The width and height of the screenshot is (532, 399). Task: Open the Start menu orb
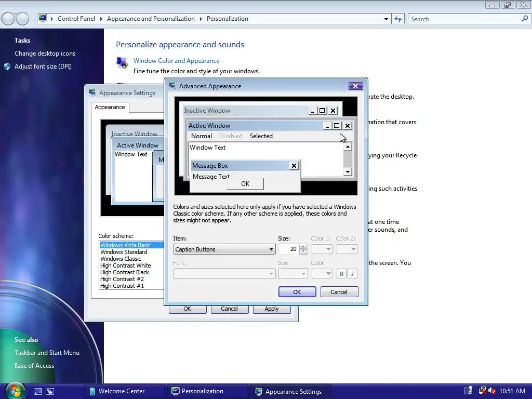click(x=14, y=391)
